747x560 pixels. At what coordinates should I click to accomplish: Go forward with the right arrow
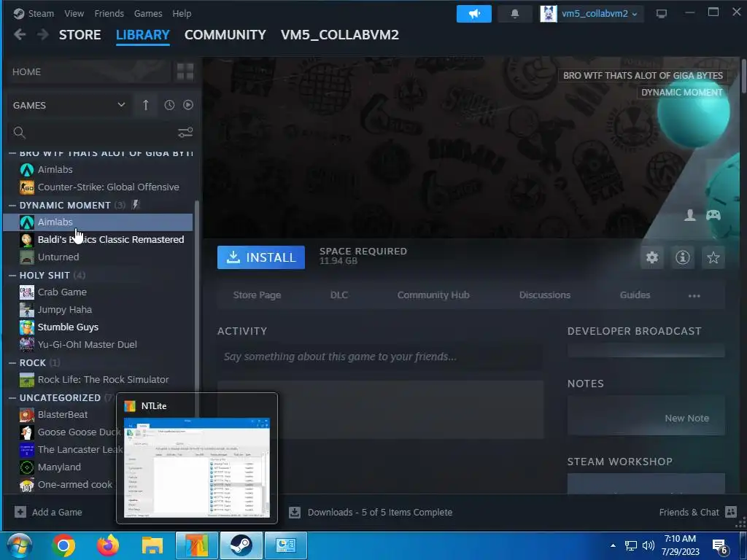42,34
